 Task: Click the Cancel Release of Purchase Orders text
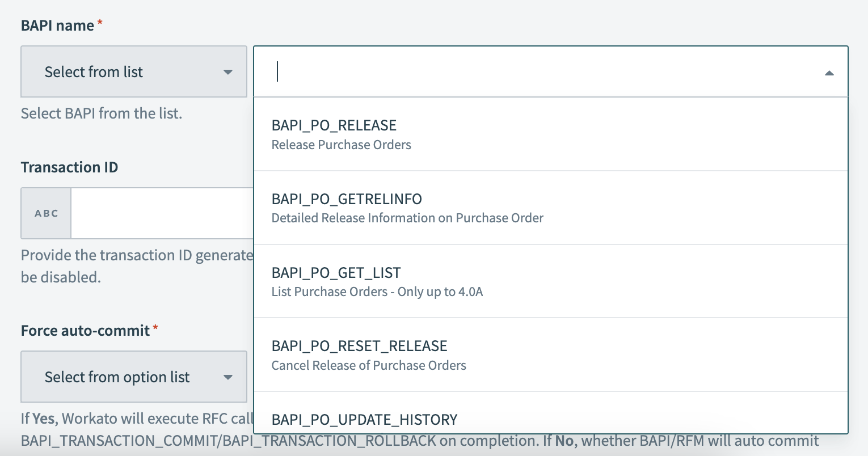click(369, 365)
